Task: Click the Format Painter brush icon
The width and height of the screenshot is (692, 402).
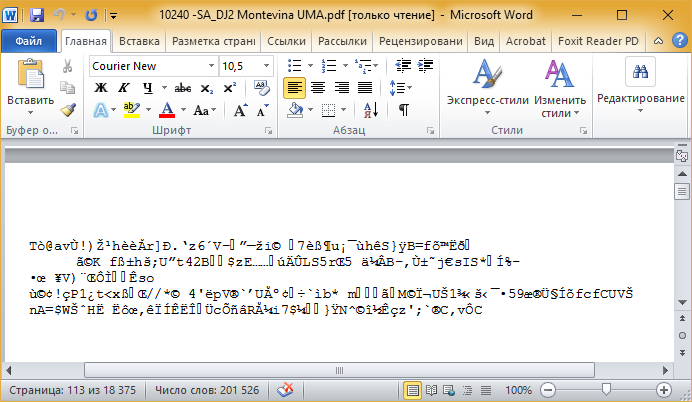Action: coord(68,110)
